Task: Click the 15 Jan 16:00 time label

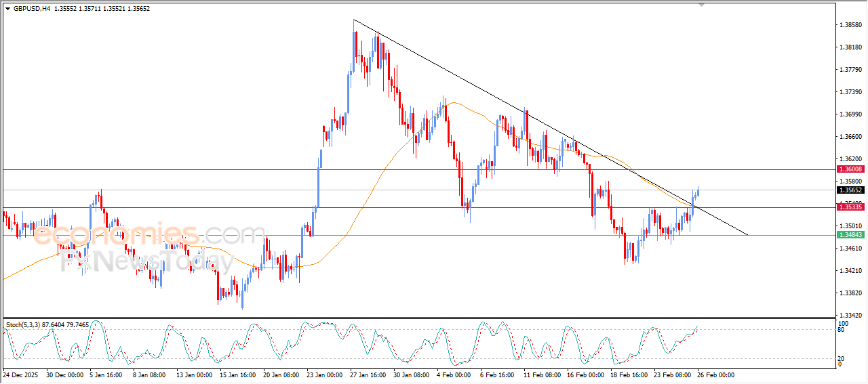Action: pyautogui.click(x=239, y=375)
